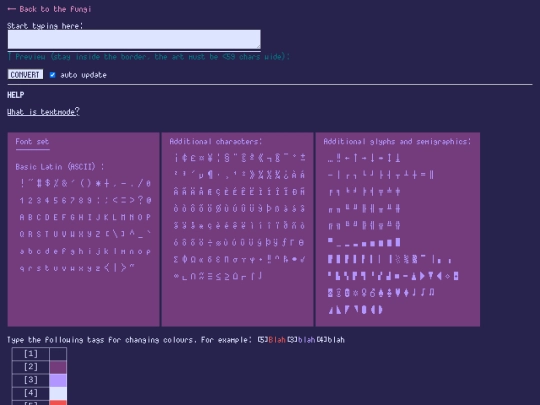Select the Ø slashed O character
This screenshot has width=540, height=405.
(x=218, y=208)
